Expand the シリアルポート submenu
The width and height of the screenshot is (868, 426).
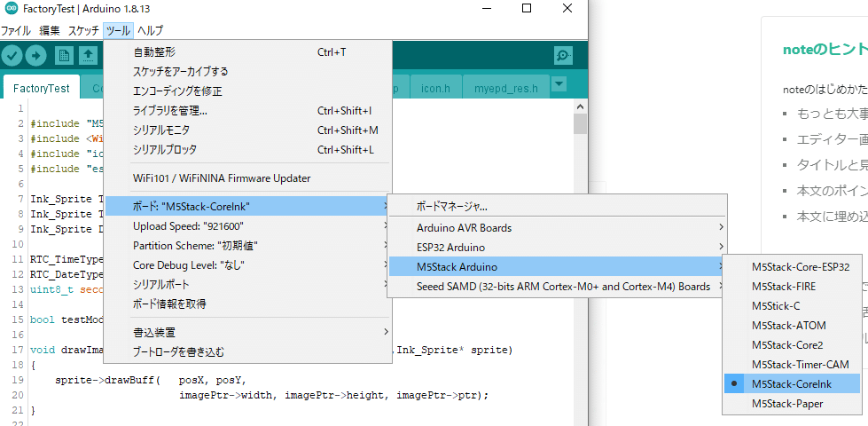click(248, 284)
